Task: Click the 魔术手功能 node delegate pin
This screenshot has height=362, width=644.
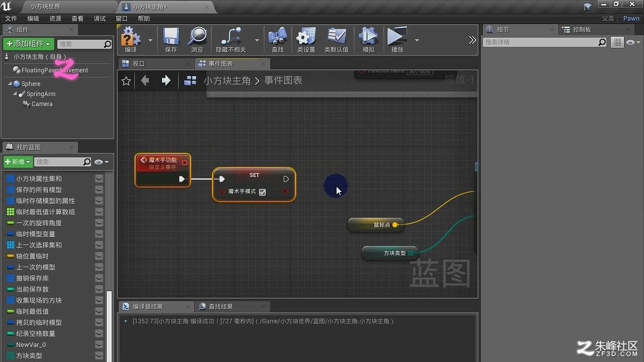Action: click(x=185, y=162)
